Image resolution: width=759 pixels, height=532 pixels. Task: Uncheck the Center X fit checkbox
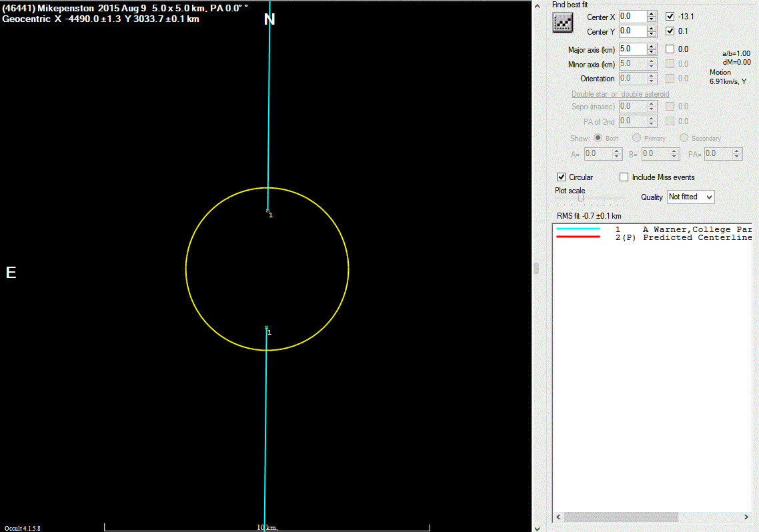(x=670, y=17)
